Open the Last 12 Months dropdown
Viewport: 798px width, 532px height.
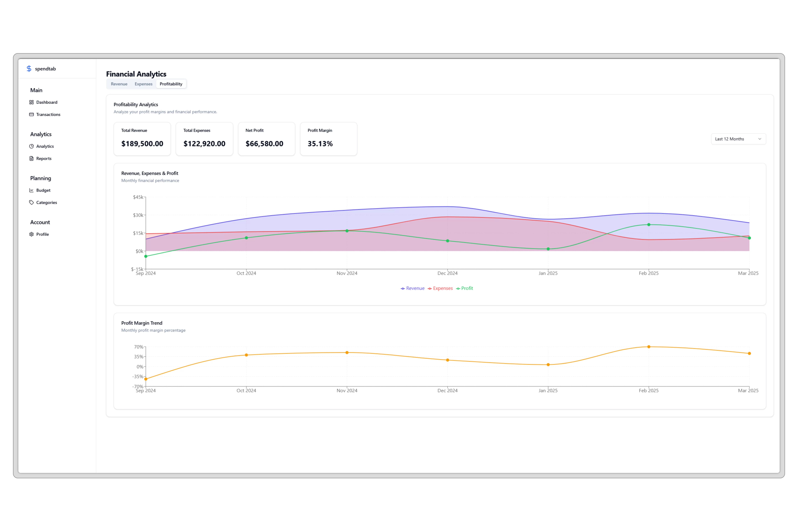(738, 139)
